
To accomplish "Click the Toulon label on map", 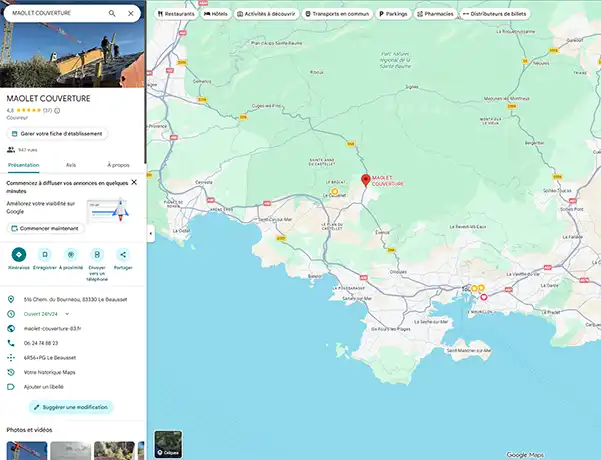I will 466,289.
